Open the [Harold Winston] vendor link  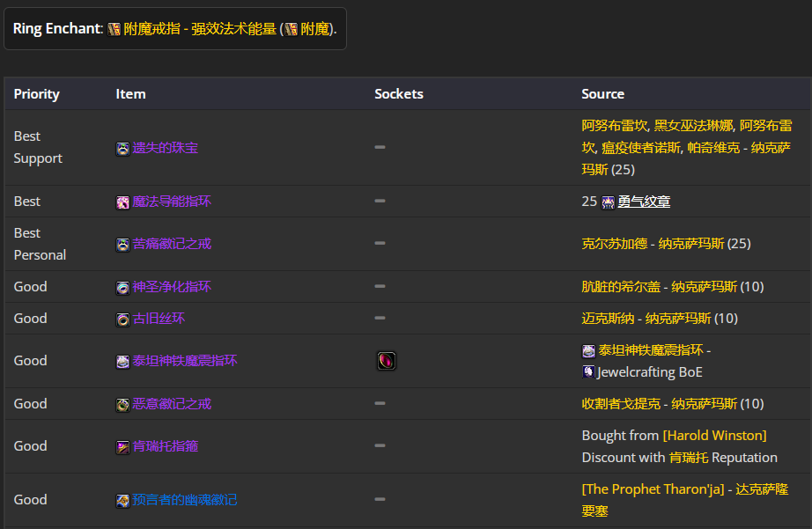click(714, 436)
